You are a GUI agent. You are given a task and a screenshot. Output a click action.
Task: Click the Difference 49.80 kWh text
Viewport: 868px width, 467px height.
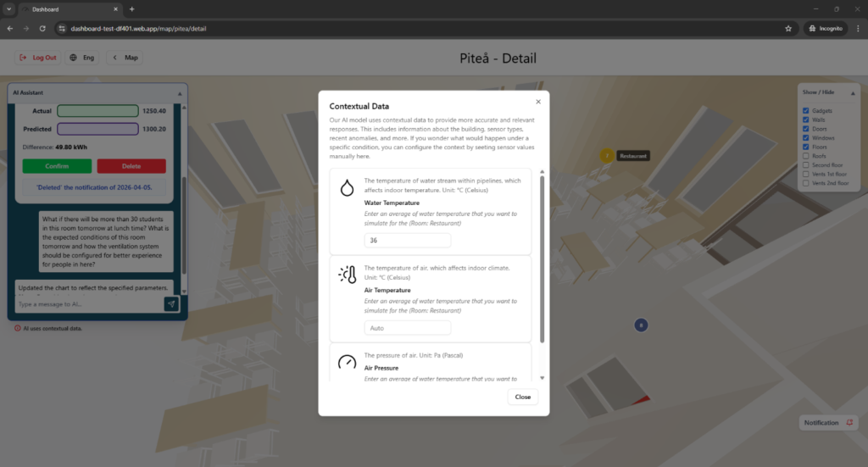coord(55,147)
